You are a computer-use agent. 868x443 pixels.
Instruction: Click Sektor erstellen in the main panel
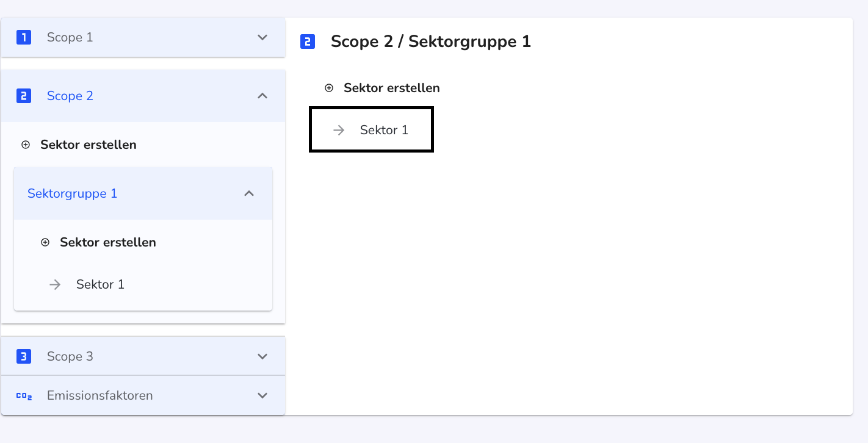click(x=392, y=88)
